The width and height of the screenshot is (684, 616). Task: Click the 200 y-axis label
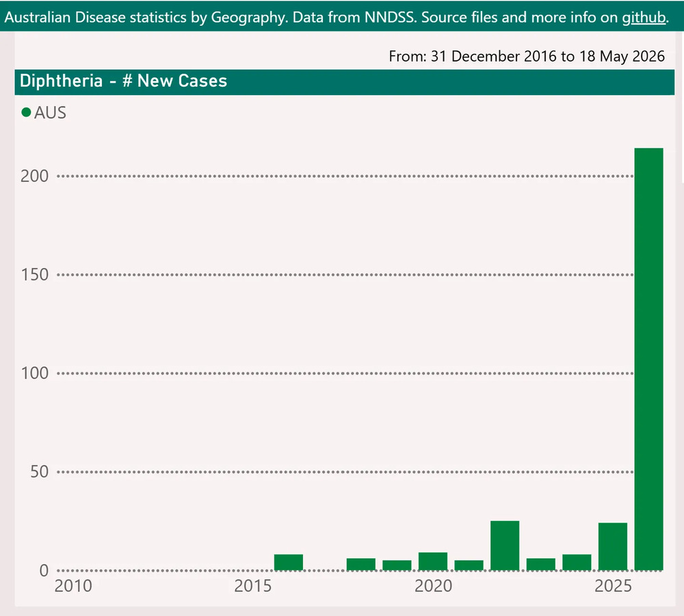coord(34,176)
